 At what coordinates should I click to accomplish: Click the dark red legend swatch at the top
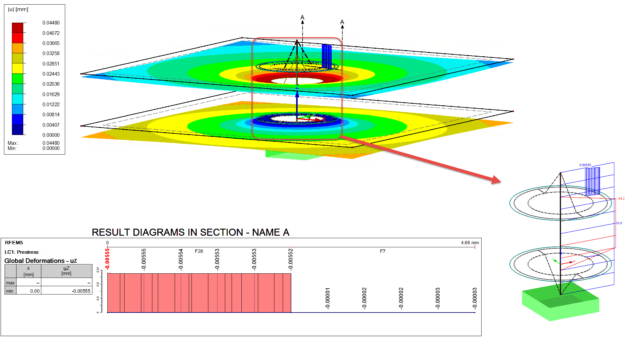(x=17, y=28)
